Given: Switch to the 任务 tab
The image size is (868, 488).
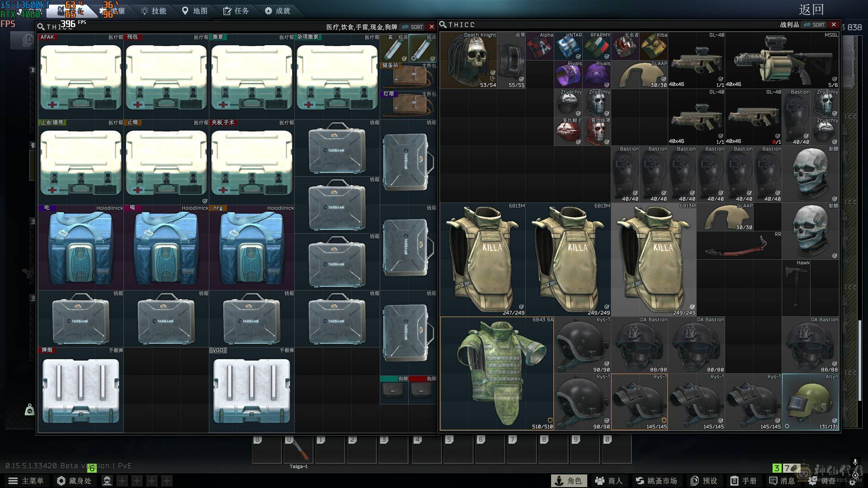Looking at the screenshot, I should point(236,10).
